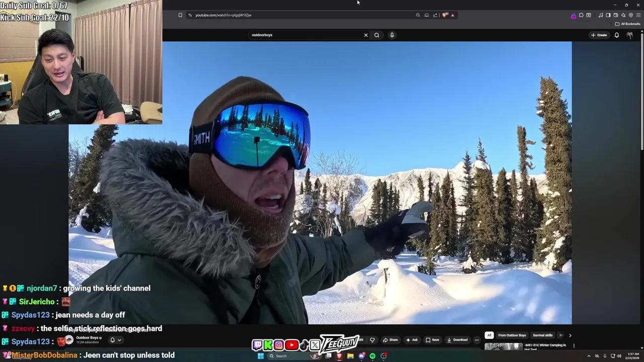Viewport: 644px width, 362px height.
Task: Click the Share button below the video
Action: tap(390, 340)
